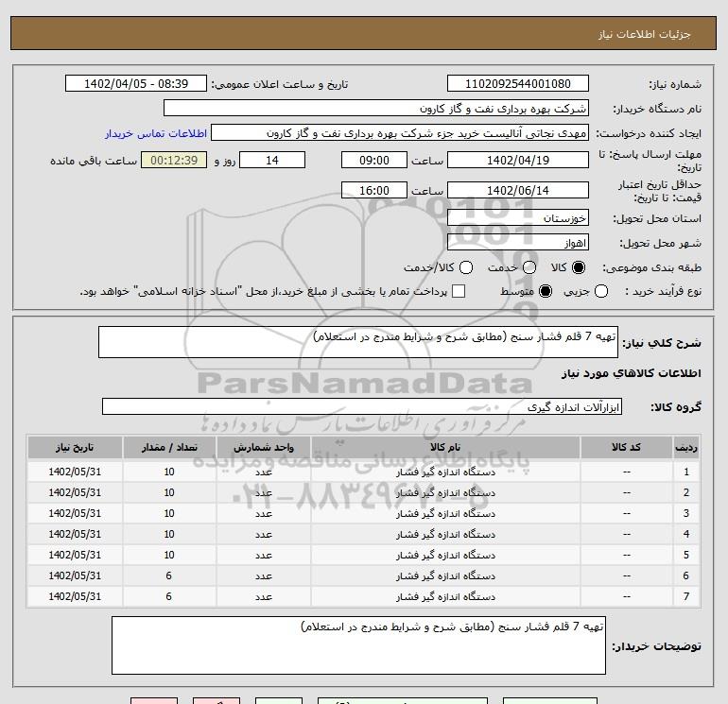Click the delivery province field خوزستان

tap(518, 217)
